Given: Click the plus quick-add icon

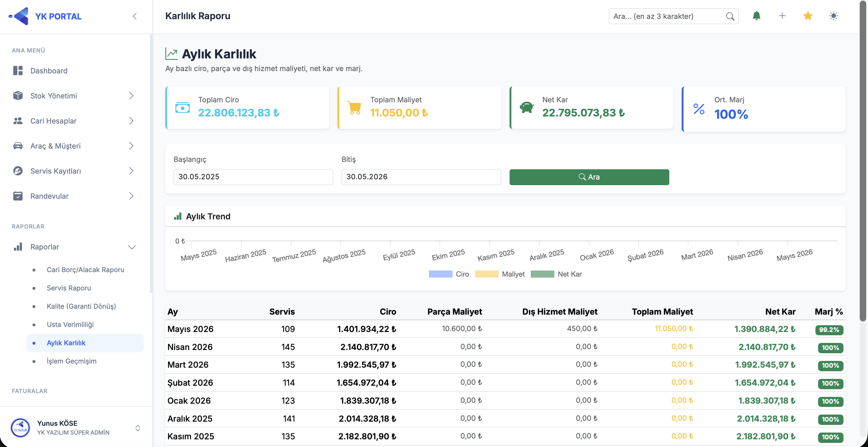Looking at the screenshot, I should point(782,16).
